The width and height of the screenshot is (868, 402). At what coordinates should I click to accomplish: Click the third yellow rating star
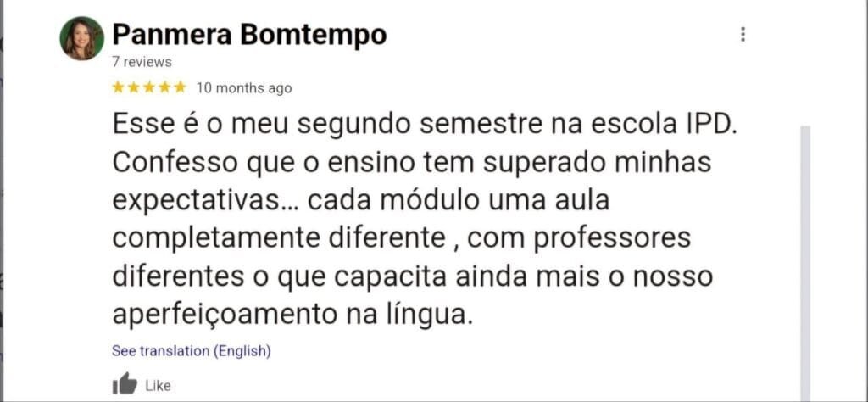[x=149, y=87]
